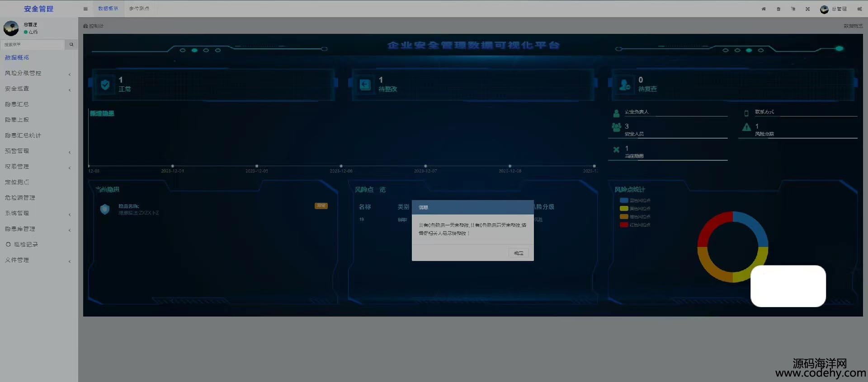
Task: Click the arrow icon beside 待整改
Action: [365, 84]
